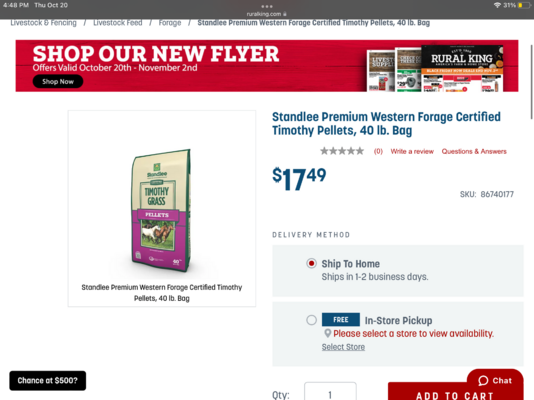Viewport: 534px width, 400px height.
Task: Click the battery indicator in status bar
Action: tap(524, 5)
